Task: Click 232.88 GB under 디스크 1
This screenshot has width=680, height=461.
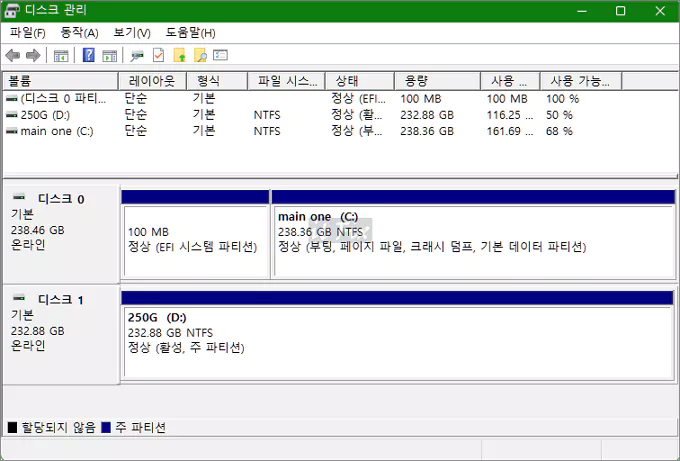Action: [x=38, y=331]
